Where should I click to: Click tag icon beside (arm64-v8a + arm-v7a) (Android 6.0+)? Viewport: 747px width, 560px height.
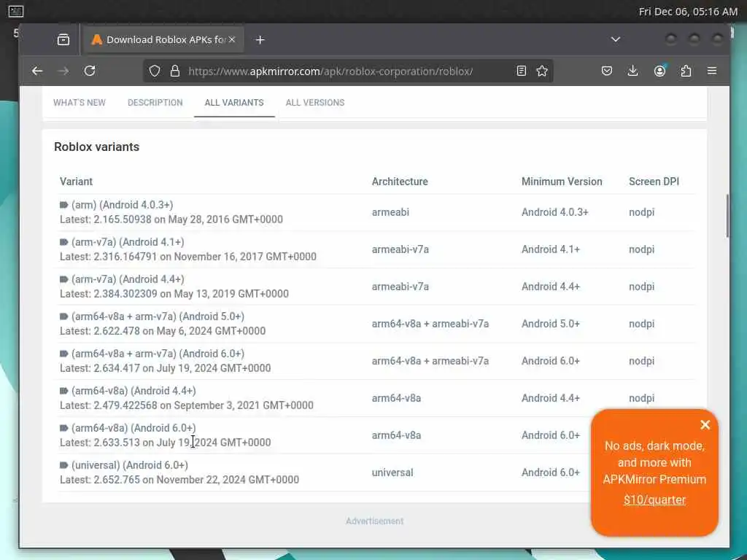(x=64, y=354)
